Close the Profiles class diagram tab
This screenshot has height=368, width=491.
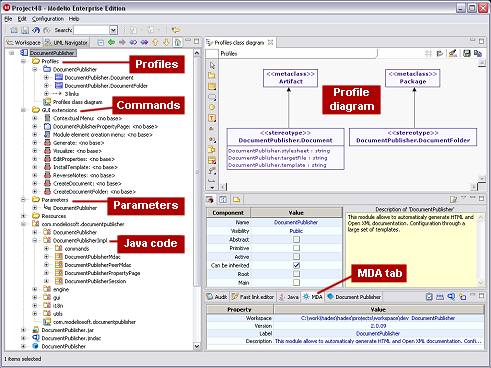click(x=270, y=42)
